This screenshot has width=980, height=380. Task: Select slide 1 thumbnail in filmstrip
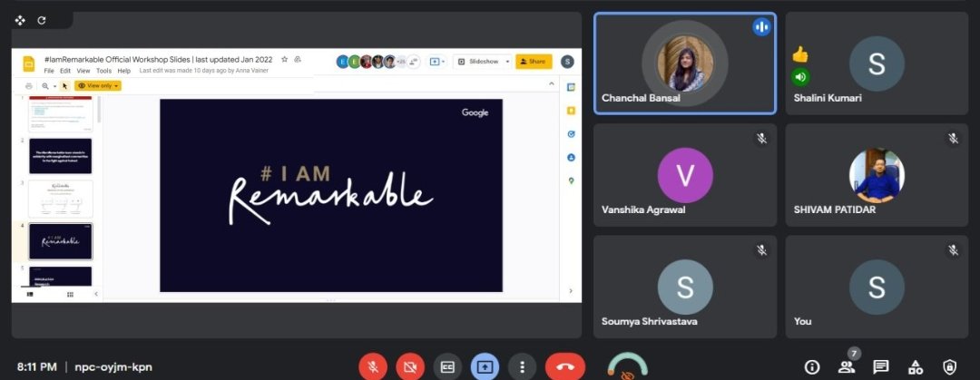(x=61, y=113)
